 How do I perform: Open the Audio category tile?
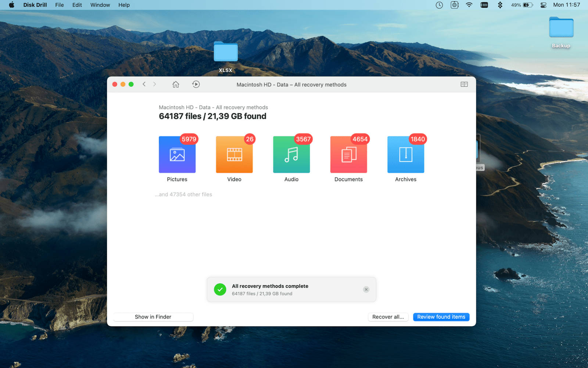[291, 155]
